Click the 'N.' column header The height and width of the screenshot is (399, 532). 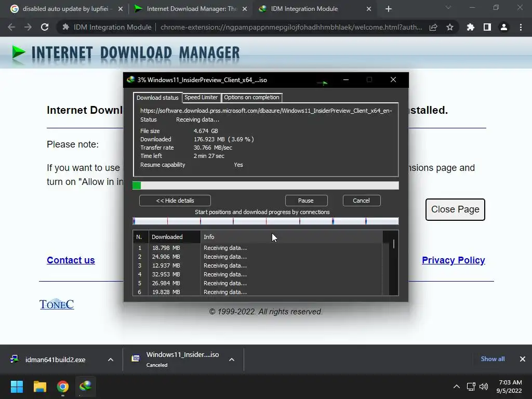(141, 237)
